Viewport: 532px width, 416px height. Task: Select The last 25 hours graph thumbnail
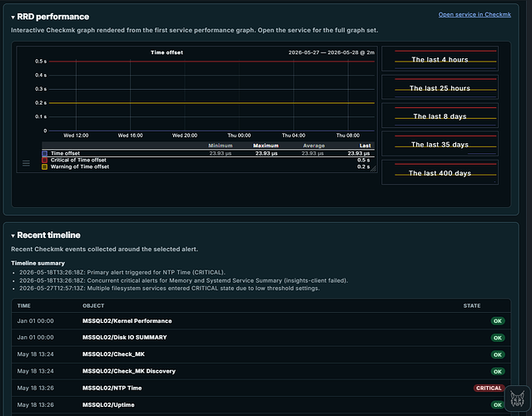pos(440,87)
